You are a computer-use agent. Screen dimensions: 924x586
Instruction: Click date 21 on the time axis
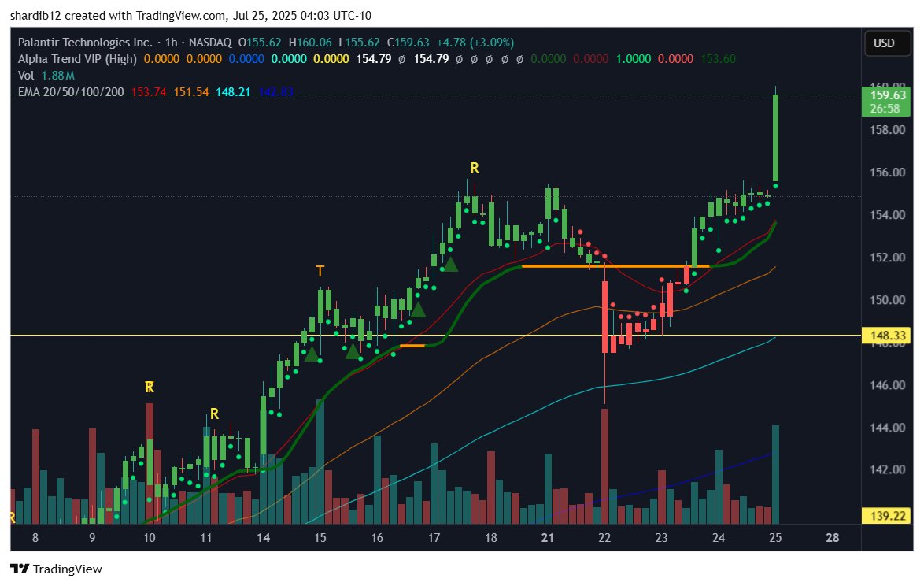tap(548, 538)
